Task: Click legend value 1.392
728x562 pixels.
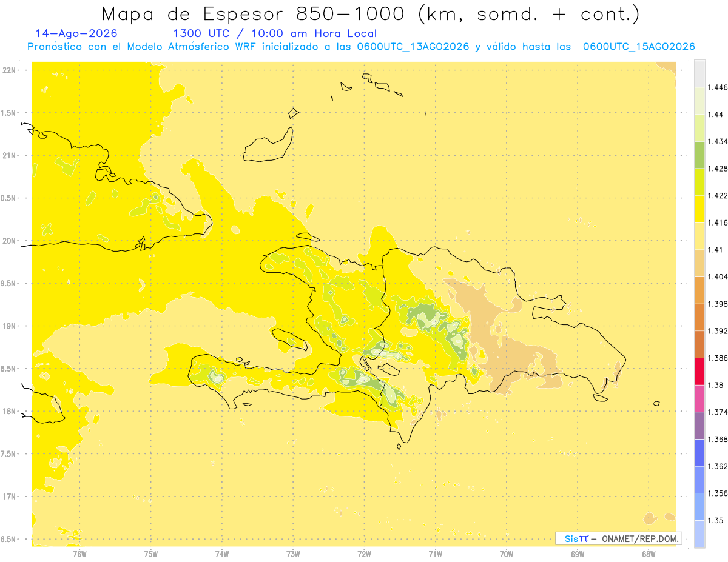Action: coord(719,331)
